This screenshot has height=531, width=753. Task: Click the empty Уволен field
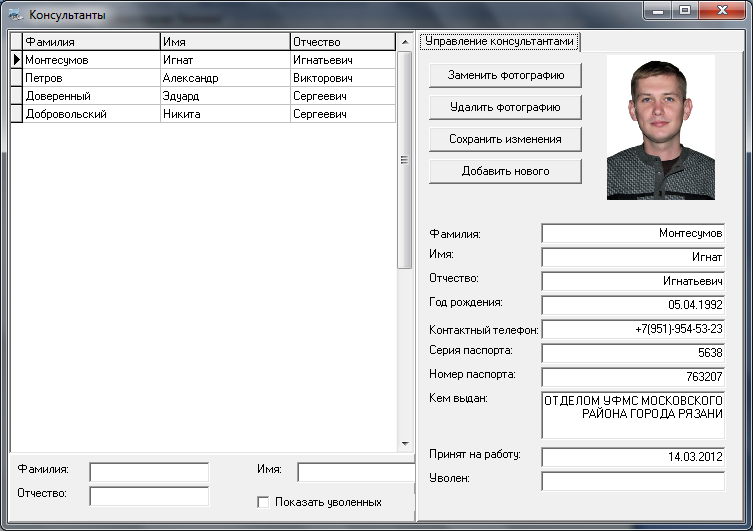click(633, 481)
